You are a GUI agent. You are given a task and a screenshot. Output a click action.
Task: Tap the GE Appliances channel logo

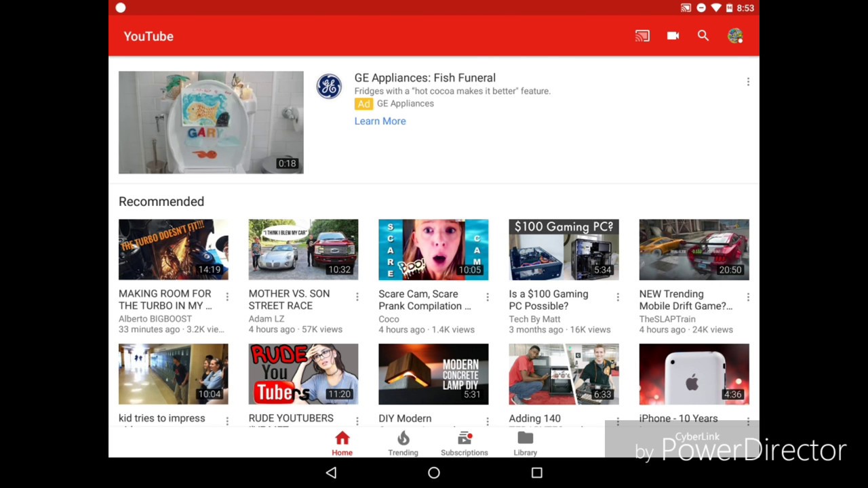(329, 87)
